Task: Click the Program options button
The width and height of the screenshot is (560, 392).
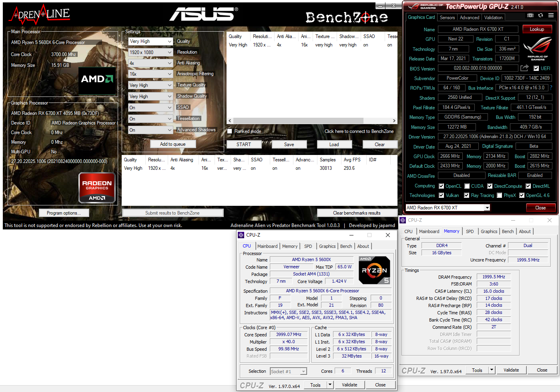Action: (x=64, y=213)
